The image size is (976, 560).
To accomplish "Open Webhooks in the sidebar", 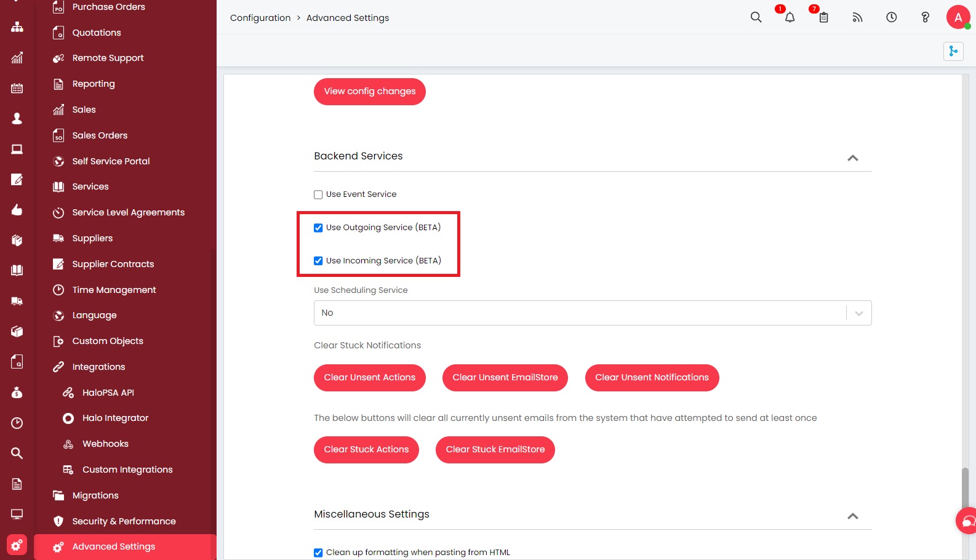I will click(x=105, y=444).
